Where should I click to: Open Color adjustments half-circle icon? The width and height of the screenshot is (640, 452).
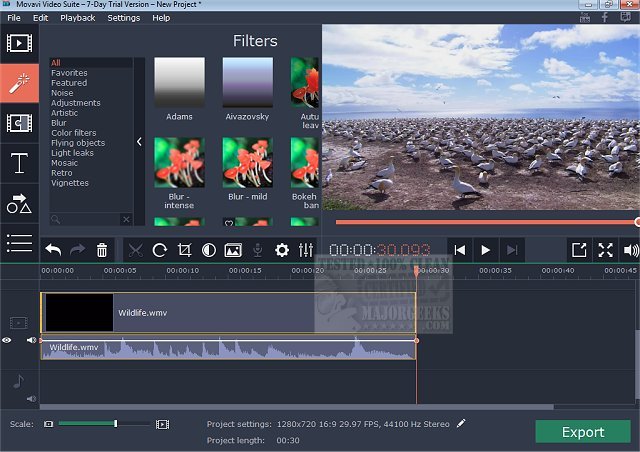point(209,250)
